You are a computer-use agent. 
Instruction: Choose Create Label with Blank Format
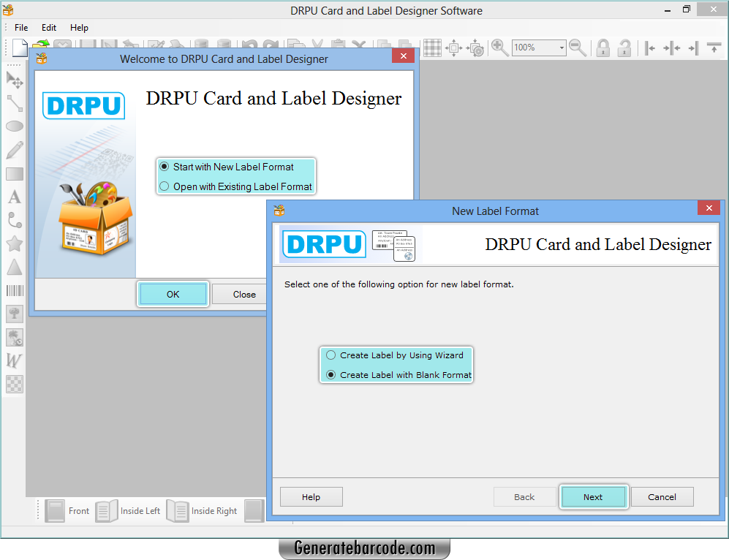399,374
